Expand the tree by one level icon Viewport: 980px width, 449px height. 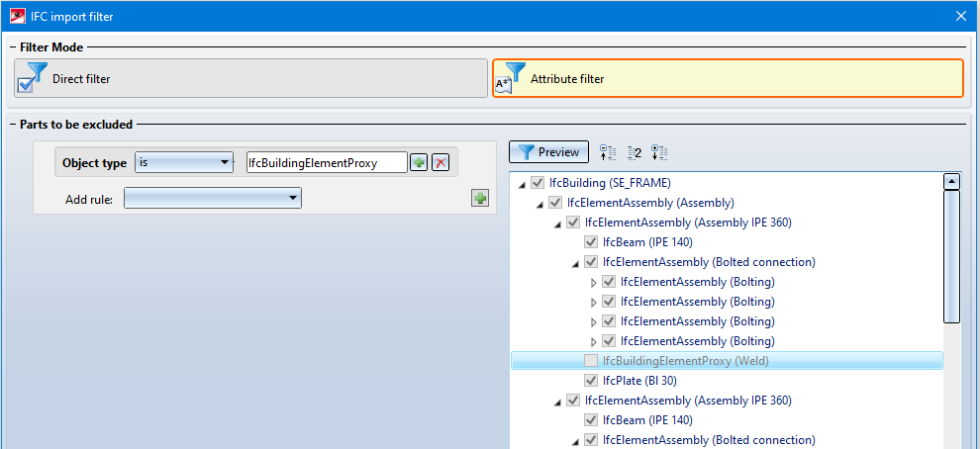coord(659,151)
